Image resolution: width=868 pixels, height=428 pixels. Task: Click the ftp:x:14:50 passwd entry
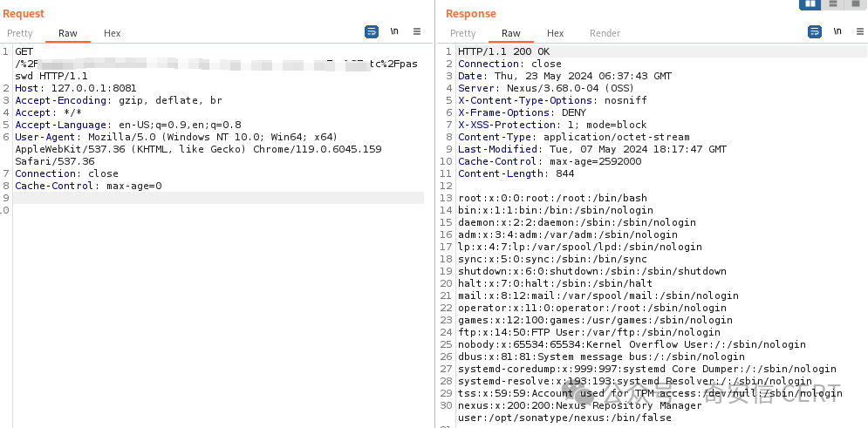(x=589, y=331)
